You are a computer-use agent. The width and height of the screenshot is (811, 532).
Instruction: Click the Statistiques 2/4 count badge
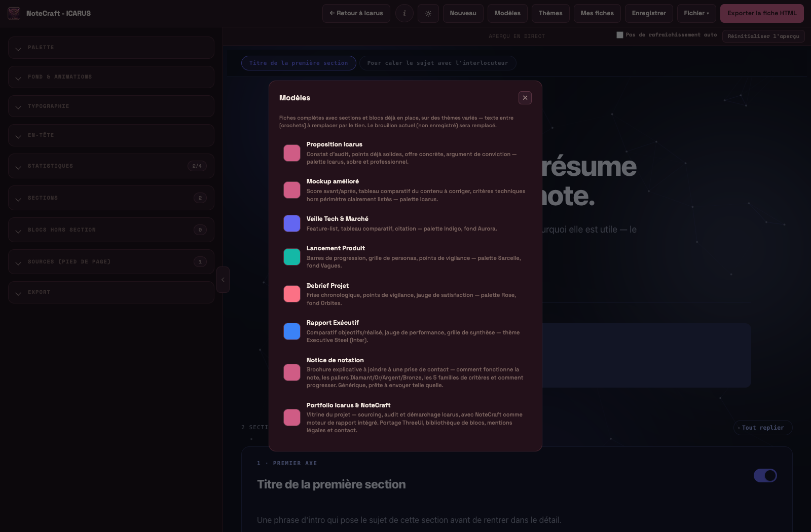[197, 166]
